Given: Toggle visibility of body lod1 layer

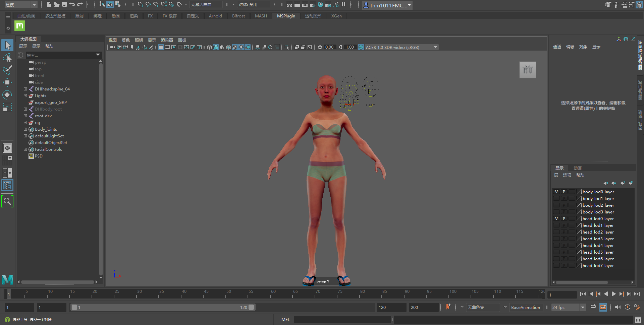Looking at the screenshot, I should [x=556, y=199].
